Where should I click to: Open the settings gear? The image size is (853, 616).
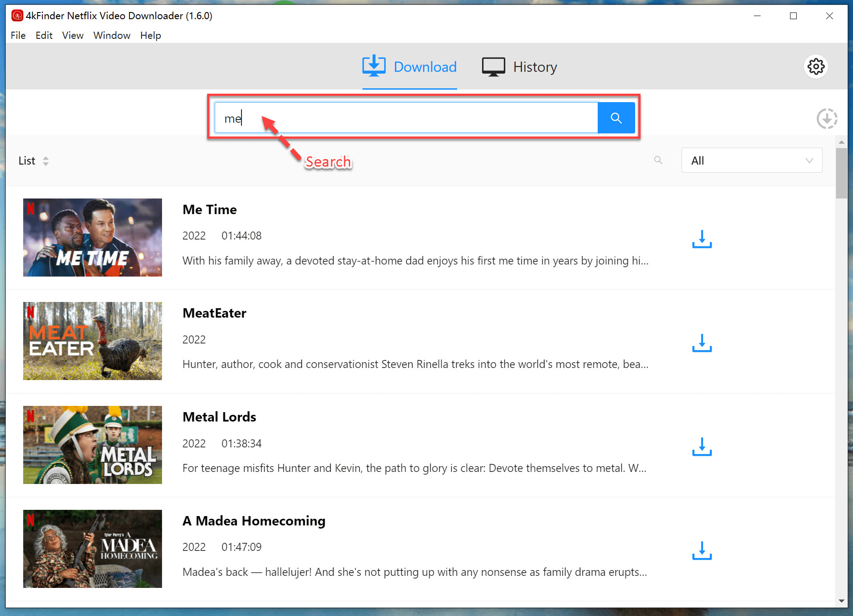(816, 67)
